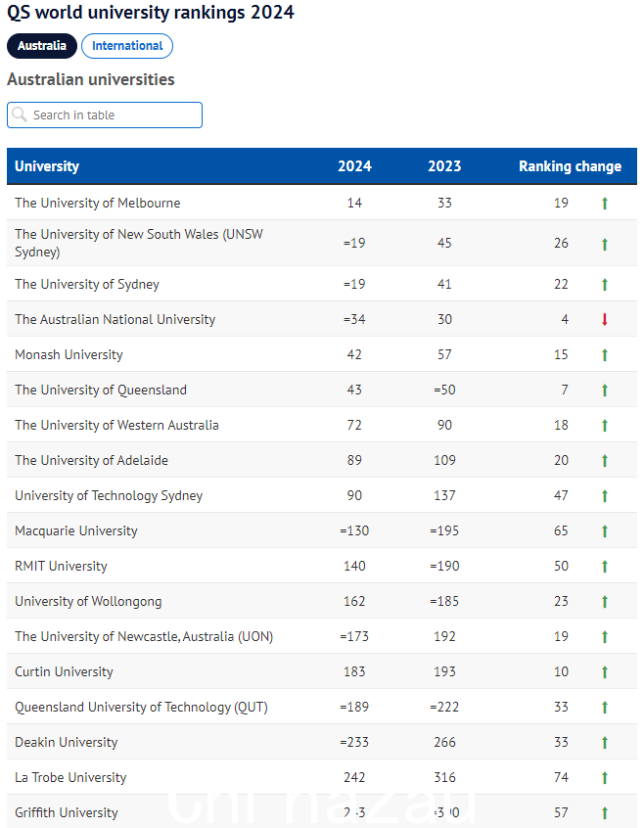Focus the Search in table field
The height and width of the screenshot is (828, 644).
[105, 115]
